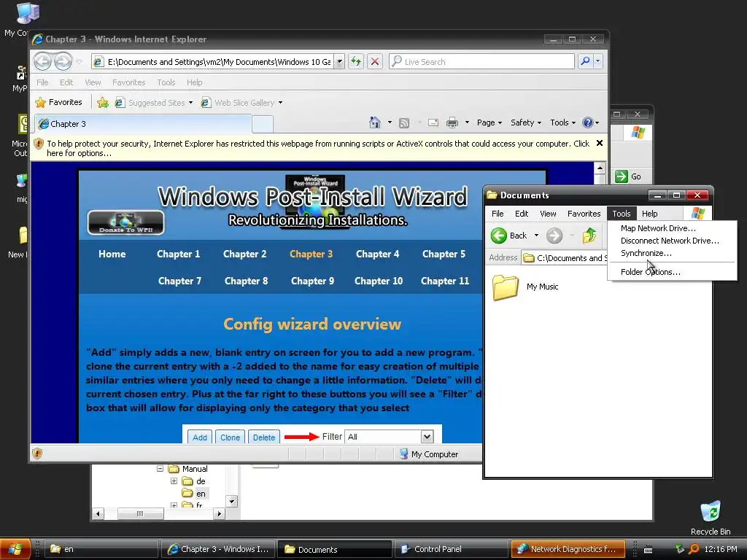This screenshot has width=747, height=560.
Task: Choose Synchronize from the Tools menu
Action: click(x=646, y=253)
